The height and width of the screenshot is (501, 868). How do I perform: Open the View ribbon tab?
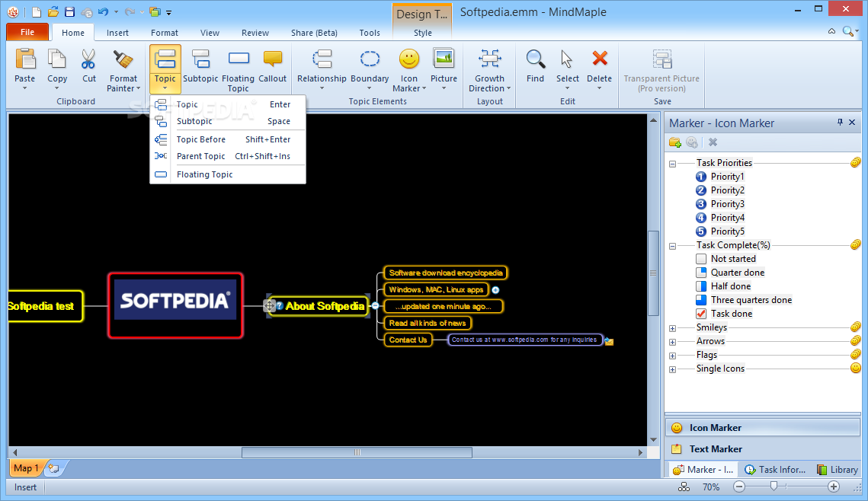coord(210,33)
